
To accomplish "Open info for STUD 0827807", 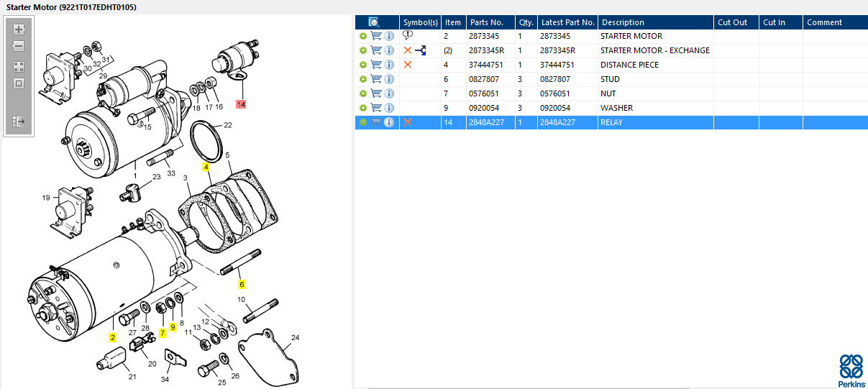I will point(389,79).
